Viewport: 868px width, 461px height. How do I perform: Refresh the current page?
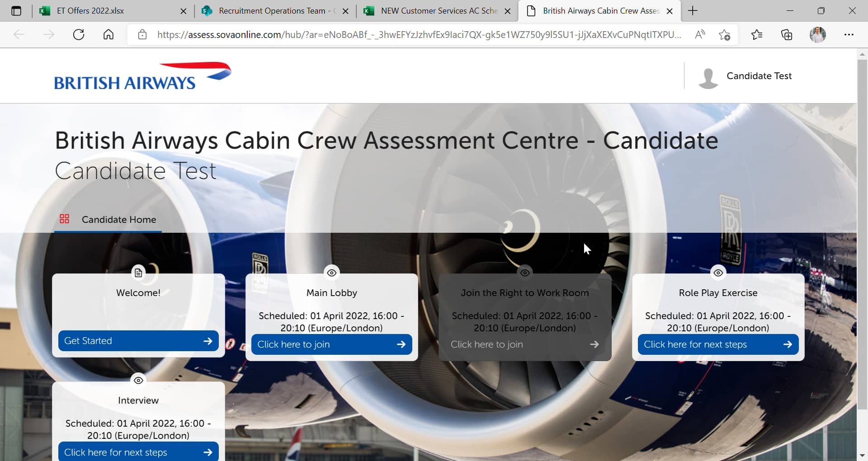(78, 34)
